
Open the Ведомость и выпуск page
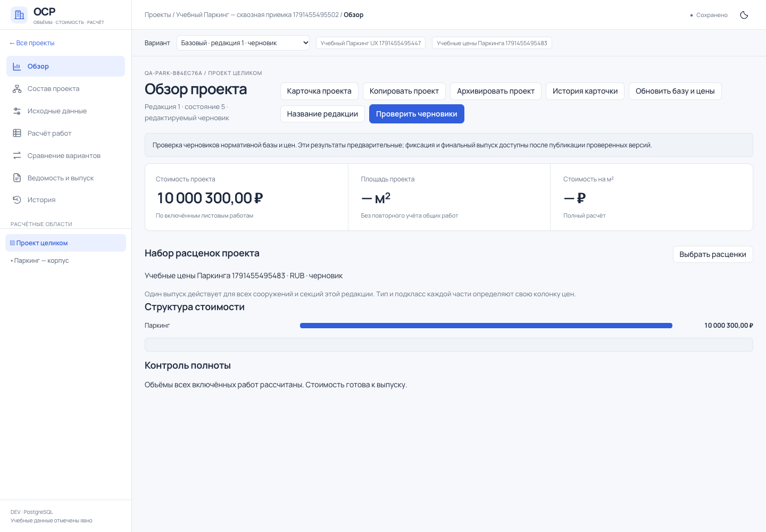pos(65,178)
